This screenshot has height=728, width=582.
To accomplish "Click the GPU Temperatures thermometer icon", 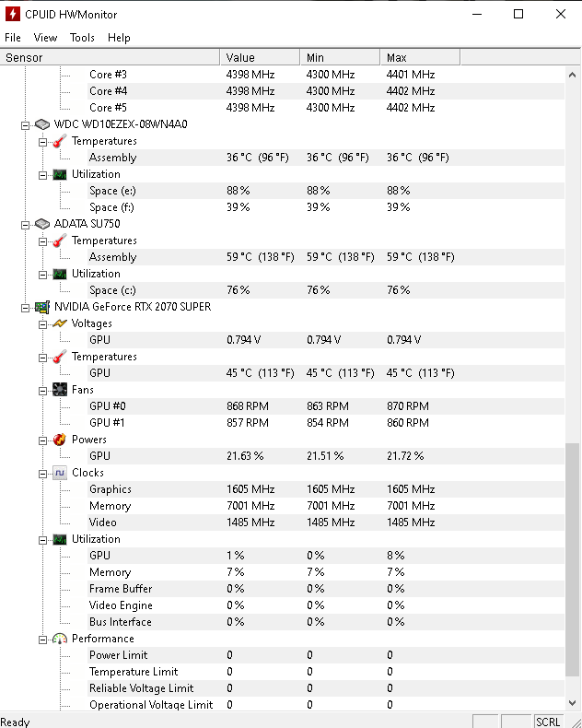I will [x=59, y=357].
